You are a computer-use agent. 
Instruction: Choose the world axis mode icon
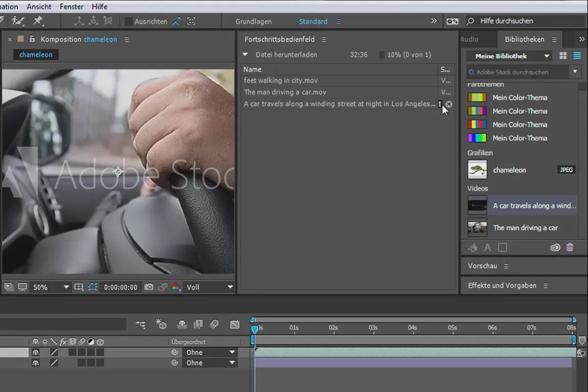coord(94,21)
